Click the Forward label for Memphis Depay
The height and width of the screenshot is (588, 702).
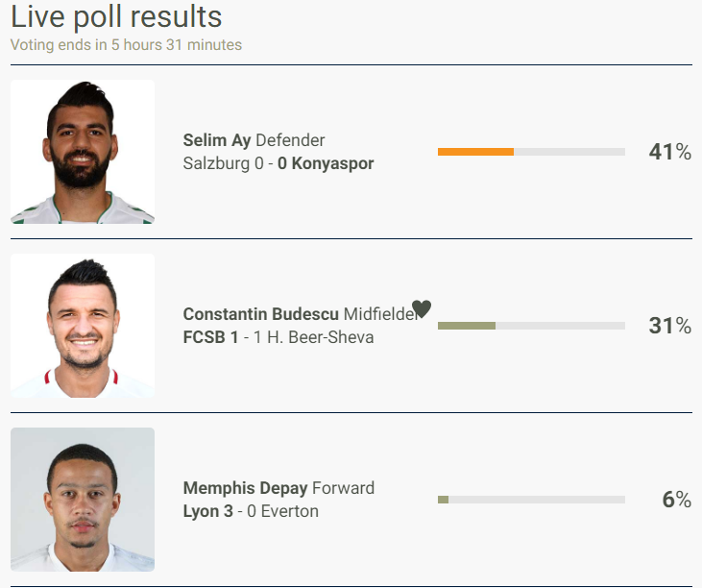pos(343,489)
